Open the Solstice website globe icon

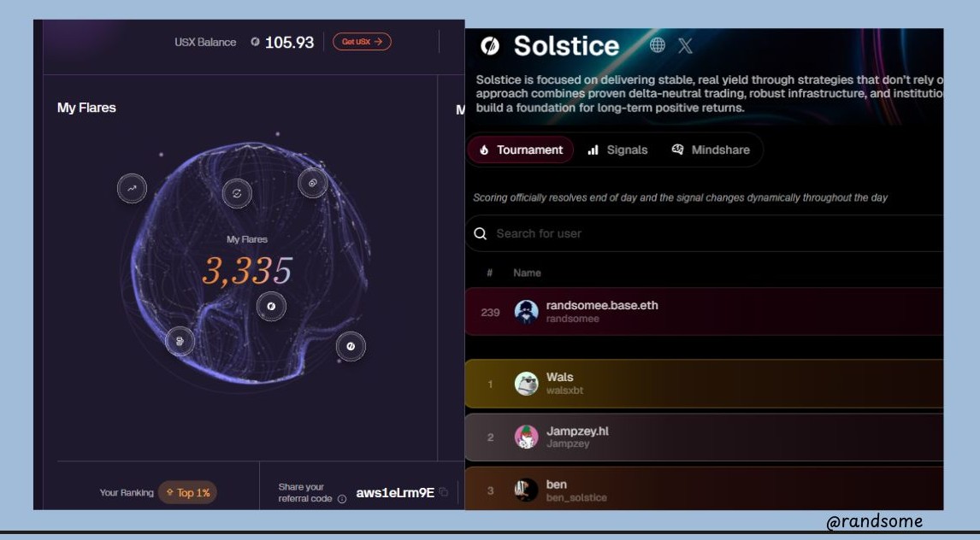click(x=657, y=45)
